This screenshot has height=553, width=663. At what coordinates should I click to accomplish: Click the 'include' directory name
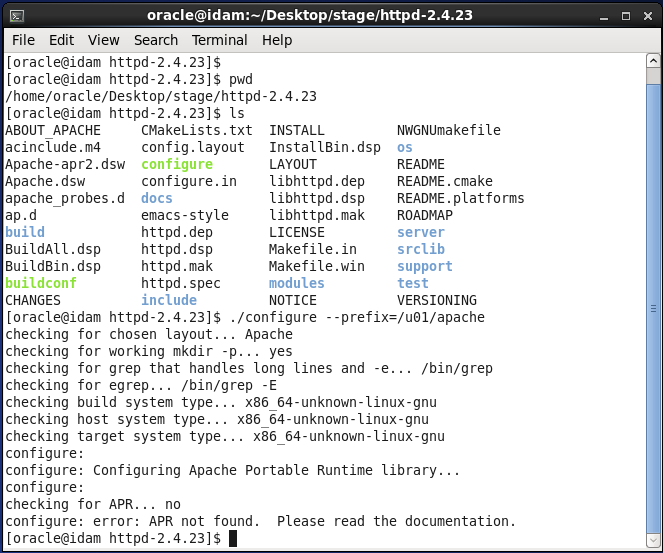coord(169,300)
